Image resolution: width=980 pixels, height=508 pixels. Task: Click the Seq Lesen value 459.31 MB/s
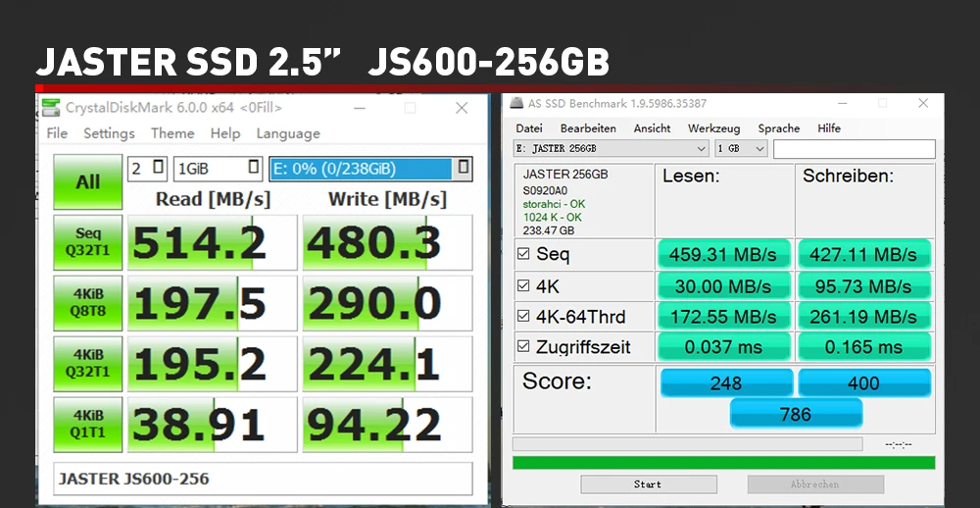point(724,255)
